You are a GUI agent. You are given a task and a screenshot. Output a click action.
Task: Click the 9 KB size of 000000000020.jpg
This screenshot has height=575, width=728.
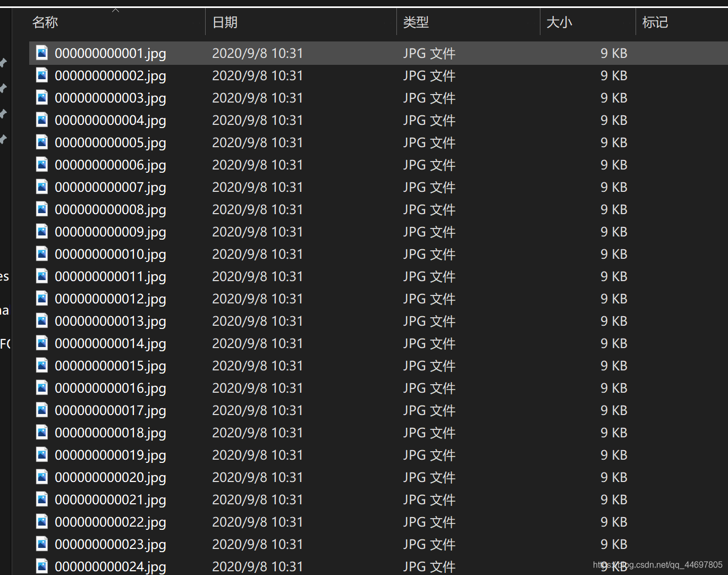coord(614,477)
